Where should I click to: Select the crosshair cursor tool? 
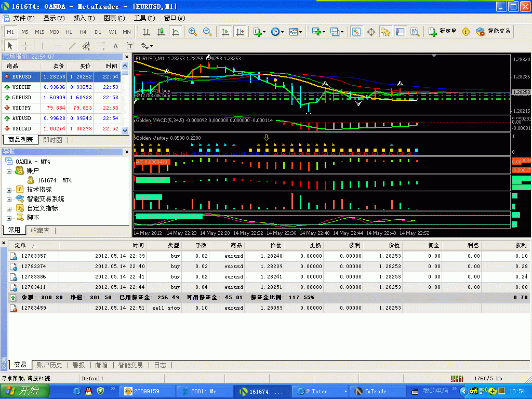(x=24, y=46)
